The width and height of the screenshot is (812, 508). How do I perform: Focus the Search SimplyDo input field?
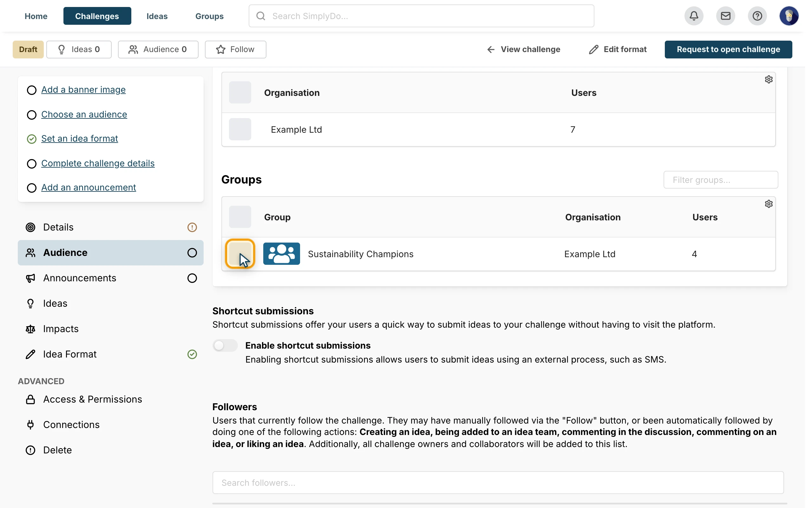click(422, 16)
